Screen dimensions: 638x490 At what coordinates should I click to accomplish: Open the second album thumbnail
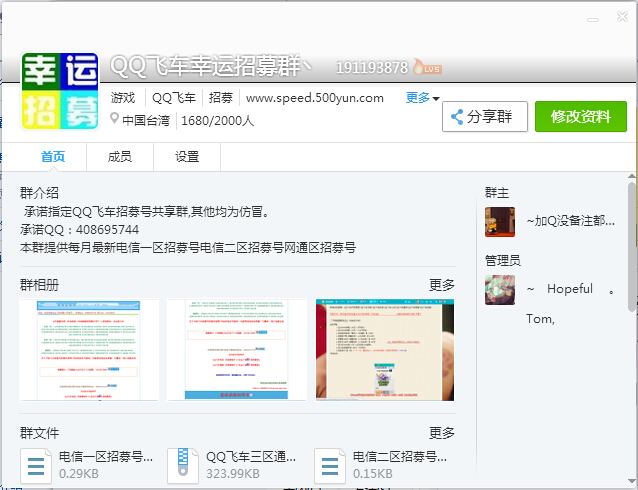[x=236, y=350]
